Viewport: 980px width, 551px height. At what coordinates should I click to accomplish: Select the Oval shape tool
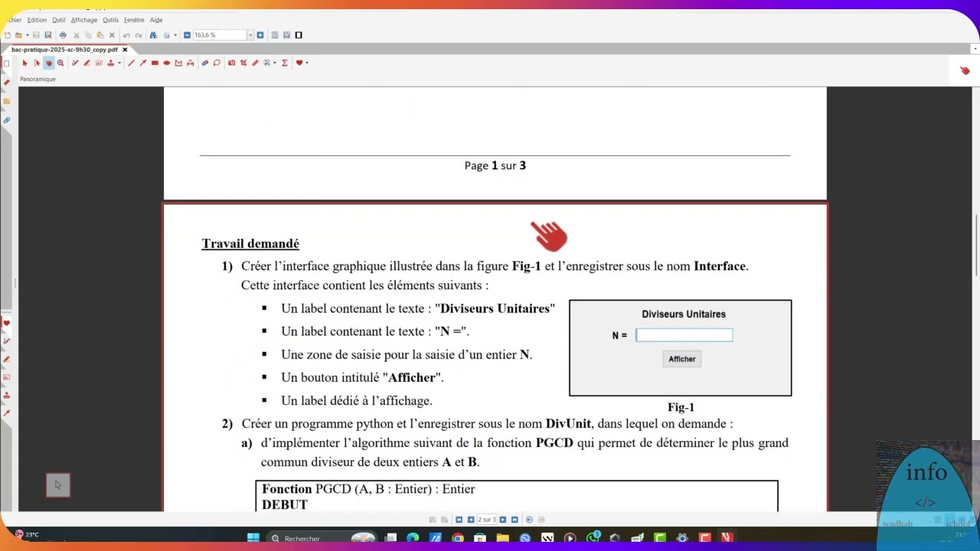(167, 63)
